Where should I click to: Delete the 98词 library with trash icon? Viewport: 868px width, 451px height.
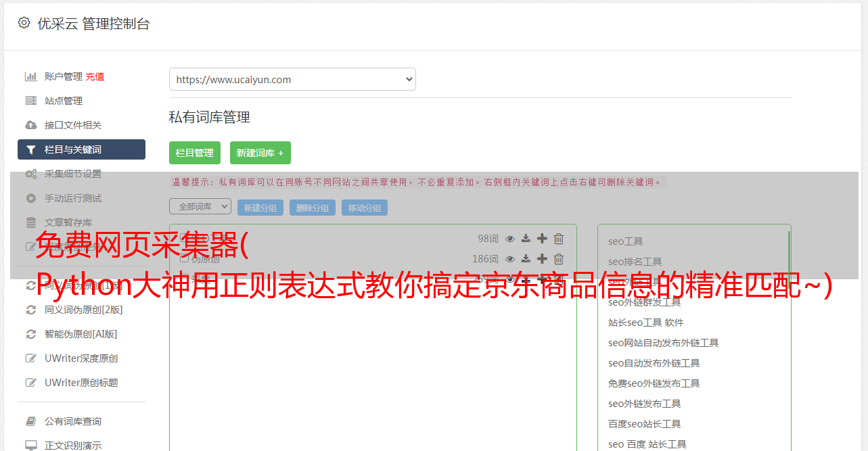559,239
